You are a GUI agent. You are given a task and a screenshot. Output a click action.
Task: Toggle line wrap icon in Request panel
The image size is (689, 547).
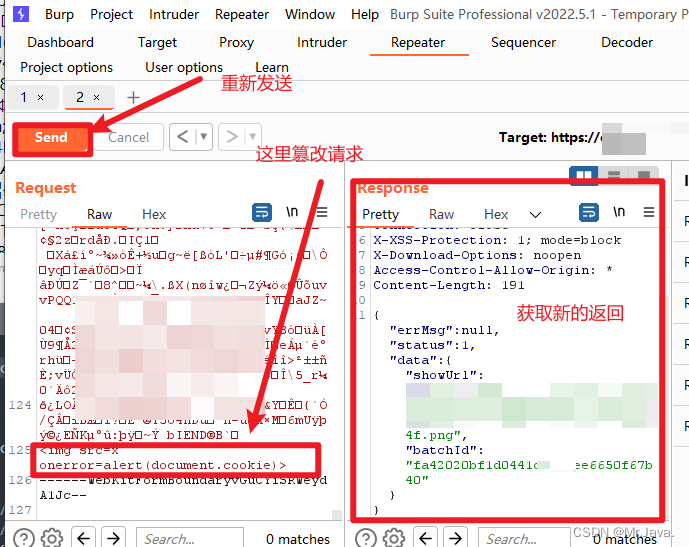(262, 213)
